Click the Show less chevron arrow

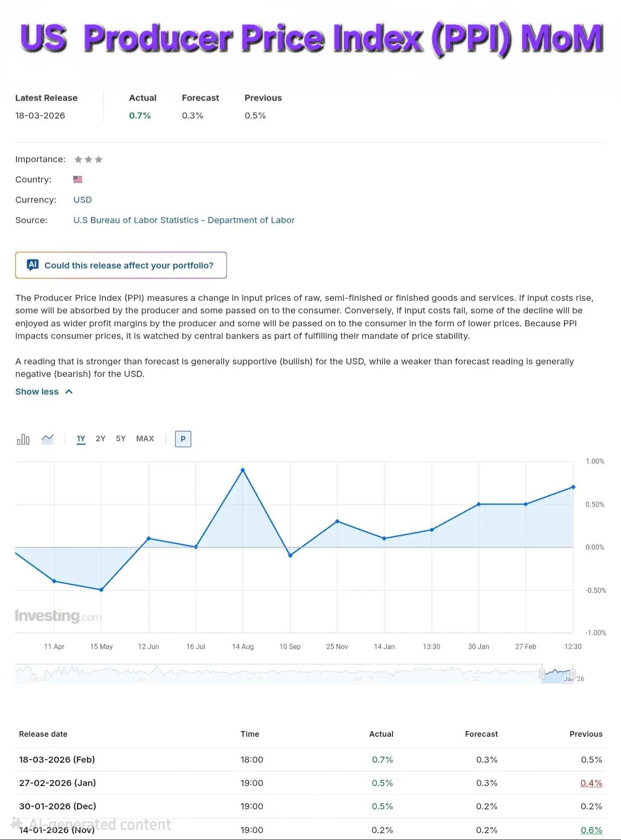coord(69,391)
